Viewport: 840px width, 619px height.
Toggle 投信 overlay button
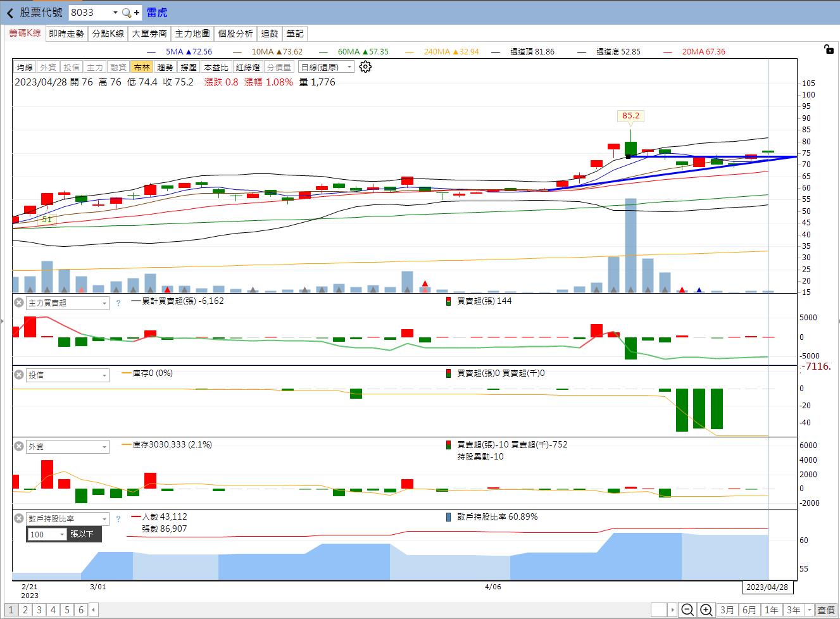pos(72,67)
